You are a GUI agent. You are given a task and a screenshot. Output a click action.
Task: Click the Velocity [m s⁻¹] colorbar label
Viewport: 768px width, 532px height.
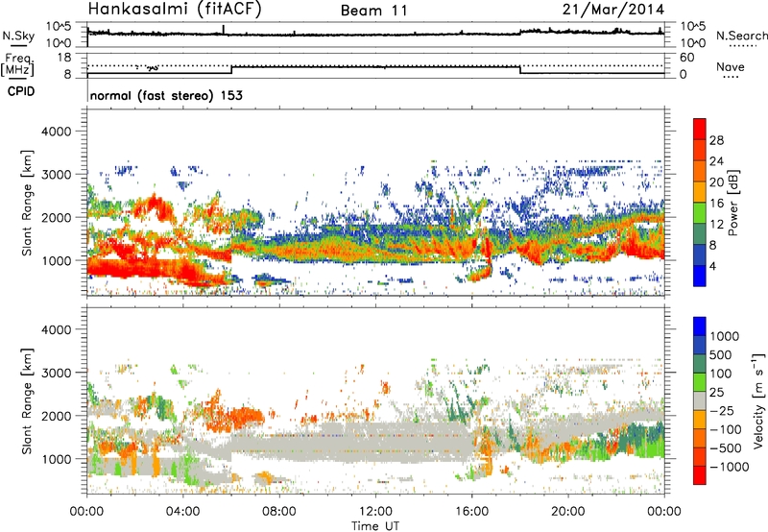(x=758, y=400)
